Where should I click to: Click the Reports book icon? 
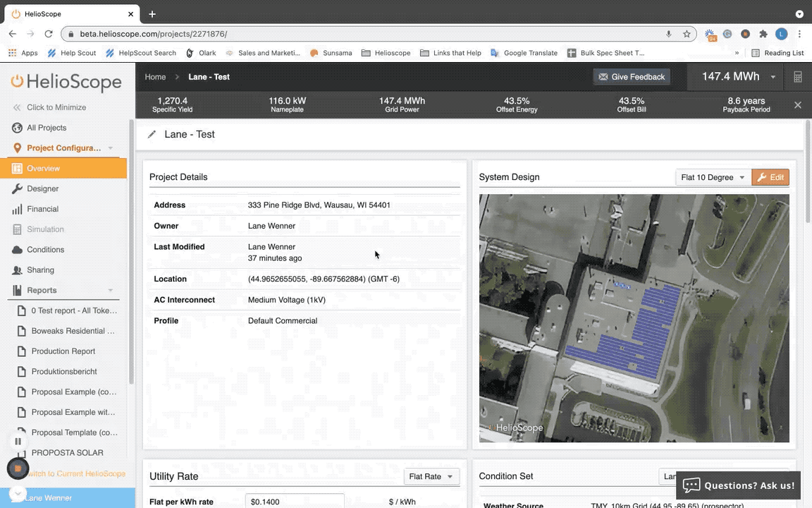[17, 290]
